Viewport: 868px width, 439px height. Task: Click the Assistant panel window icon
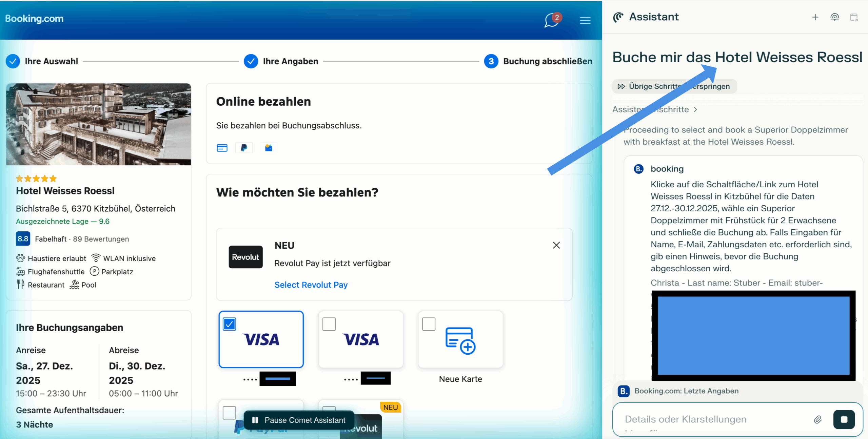[x=854, y=17]
